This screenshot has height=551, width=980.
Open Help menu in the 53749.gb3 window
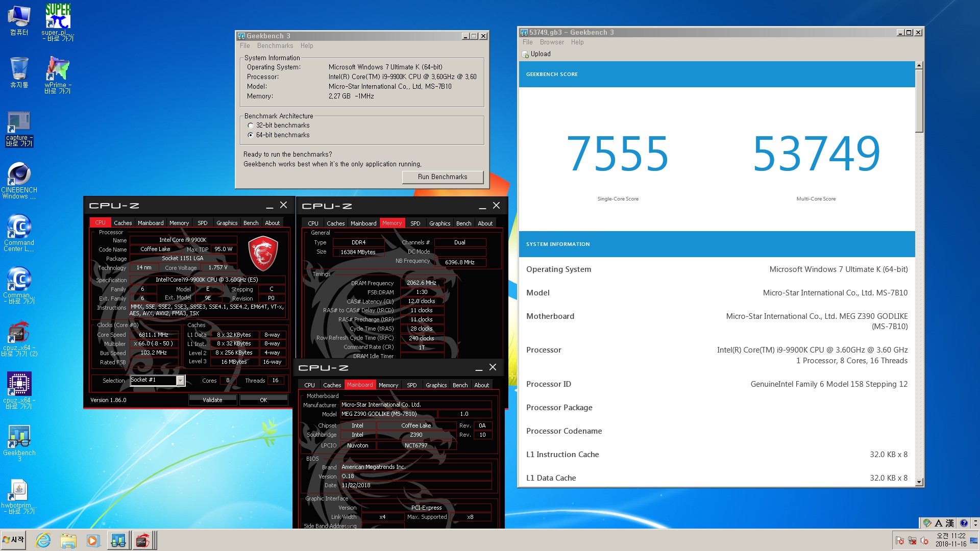[577, 42]
